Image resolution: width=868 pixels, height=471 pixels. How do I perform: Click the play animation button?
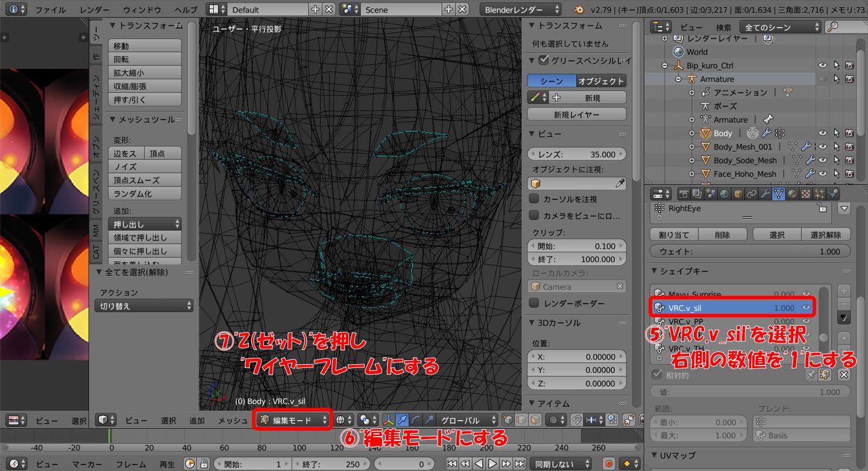coord(492,464)
